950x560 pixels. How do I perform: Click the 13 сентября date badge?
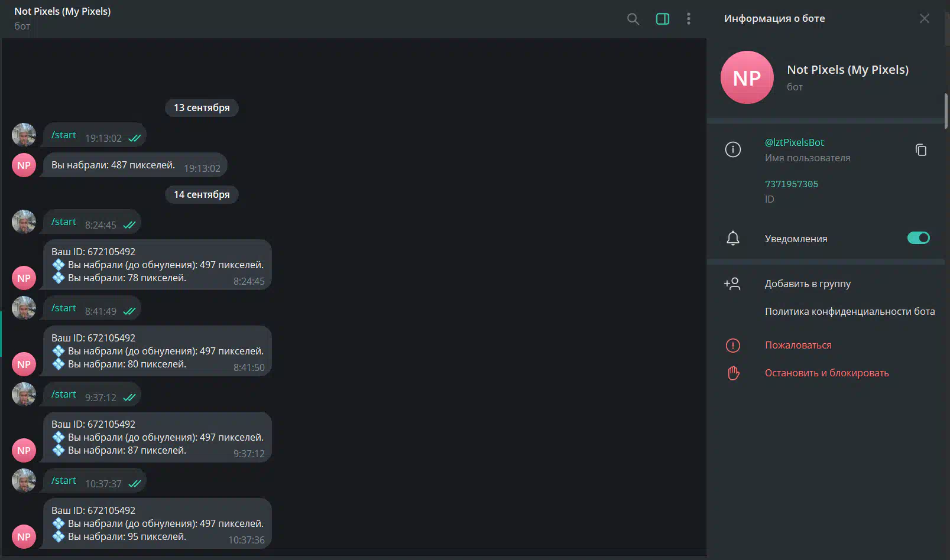[x=202, y=108]
